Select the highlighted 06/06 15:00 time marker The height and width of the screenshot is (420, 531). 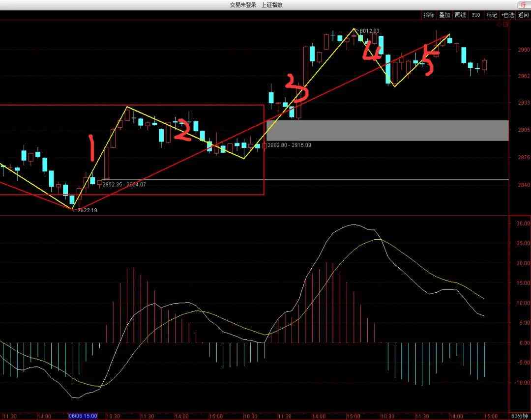coord(83,416)
